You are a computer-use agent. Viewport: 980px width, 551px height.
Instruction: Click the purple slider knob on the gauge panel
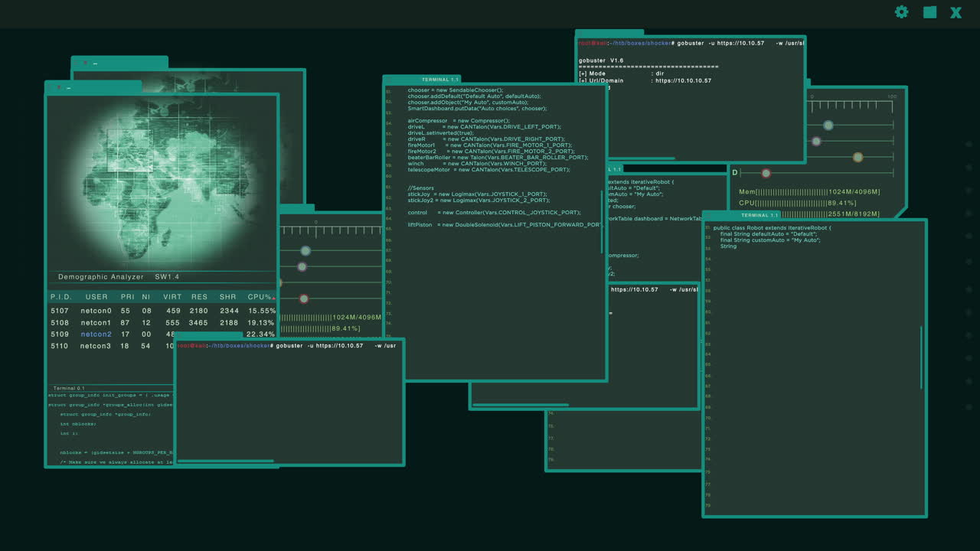pos(816,141)
